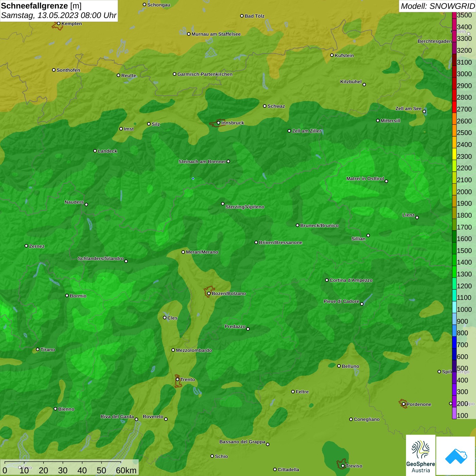Click the 'Bormio' label
The height and width of the screenshot is (476, 476).
(x=78, y=296)
